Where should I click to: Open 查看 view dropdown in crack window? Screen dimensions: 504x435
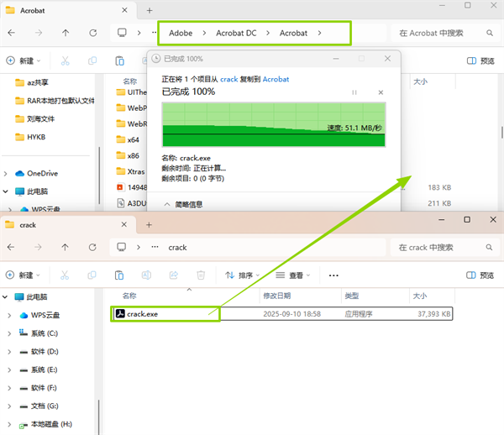(x=293, y=275)
